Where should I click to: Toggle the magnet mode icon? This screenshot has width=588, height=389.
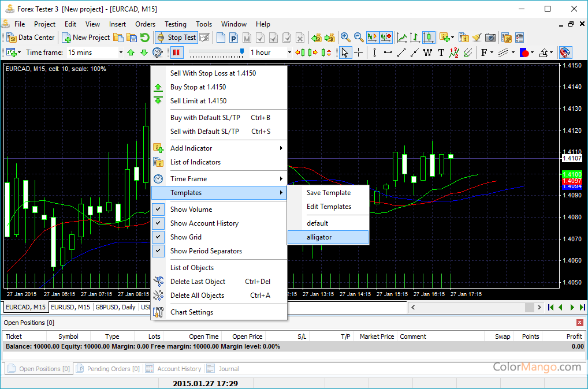pyautogui.click(x=565, y=53)
